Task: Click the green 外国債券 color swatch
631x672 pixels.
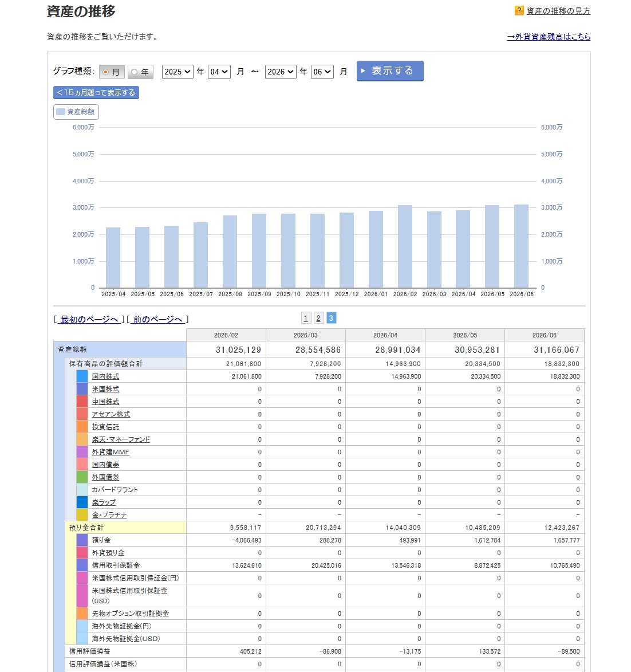Action: click(x=82, y=477)
